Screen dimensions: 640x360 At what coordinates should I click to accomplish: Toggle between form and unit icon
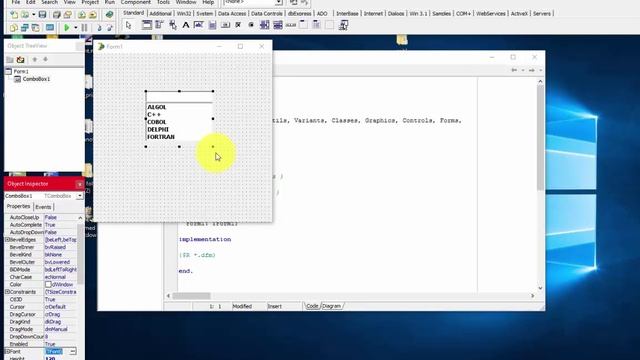(36, 28)
